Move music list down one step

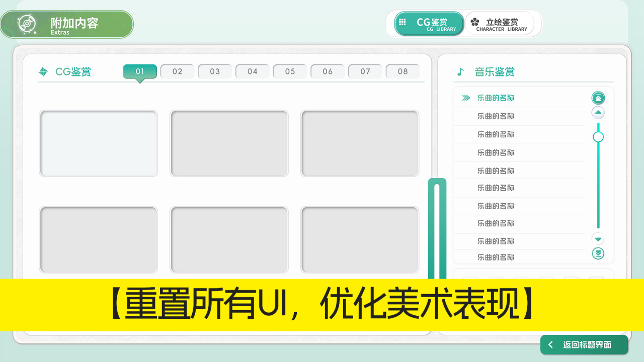coord(598,239)
